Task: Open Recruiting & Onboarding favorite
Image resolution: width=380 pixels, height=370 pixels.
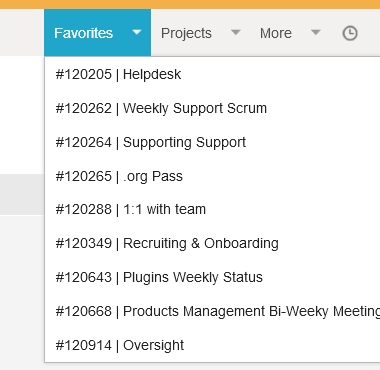Action: pyautogui.click(x=212, y=244)
